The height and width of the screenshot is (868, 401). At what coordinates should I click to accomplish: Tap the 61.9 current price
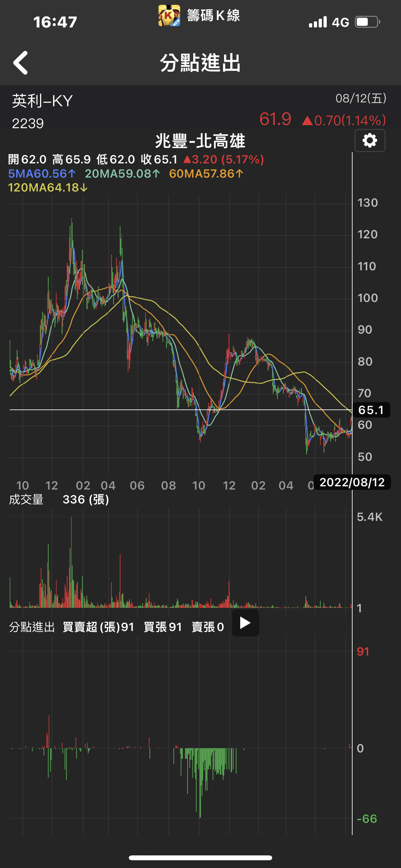point(275,119)
